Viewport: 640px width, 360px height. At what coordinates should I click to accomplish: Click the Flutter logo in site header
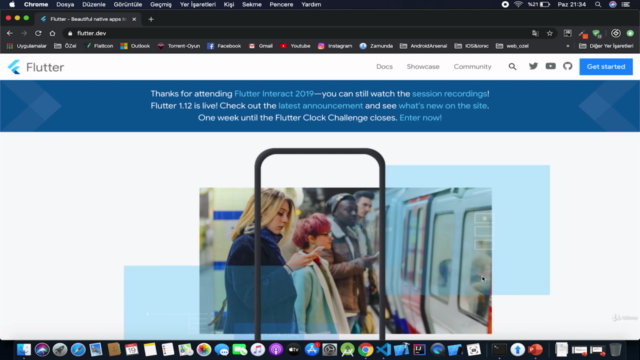pos(36,67)
